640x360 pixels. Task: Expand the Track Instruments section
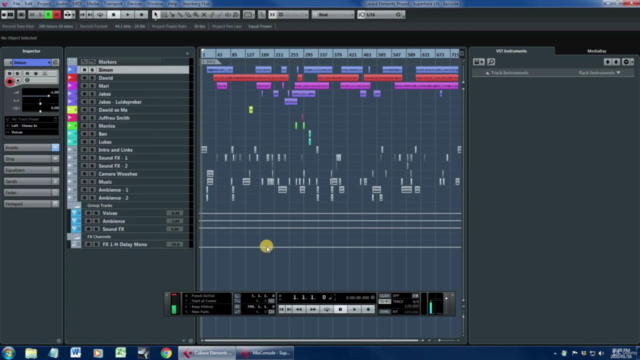tap(507, 73)
